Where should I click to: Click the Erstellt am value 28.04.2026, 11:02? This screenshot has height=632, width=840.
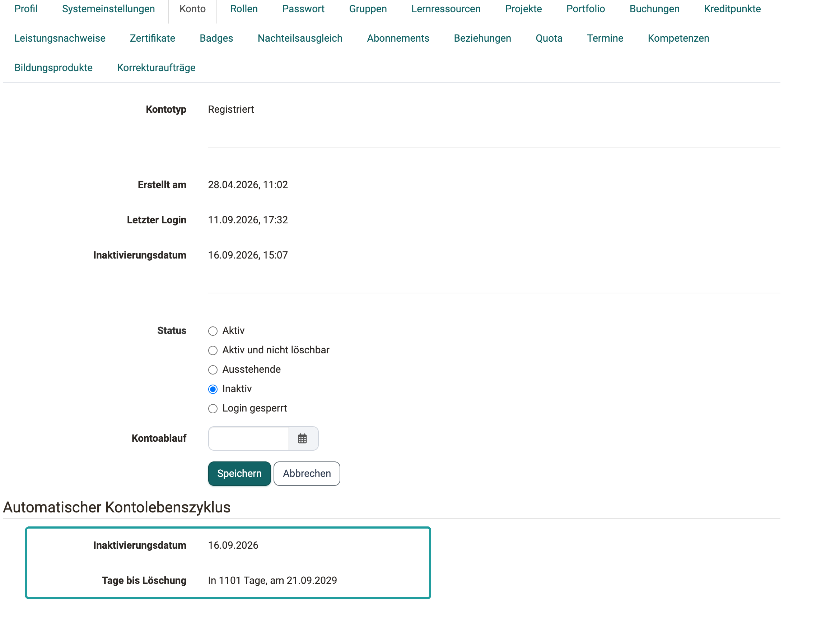coord(248,185)
